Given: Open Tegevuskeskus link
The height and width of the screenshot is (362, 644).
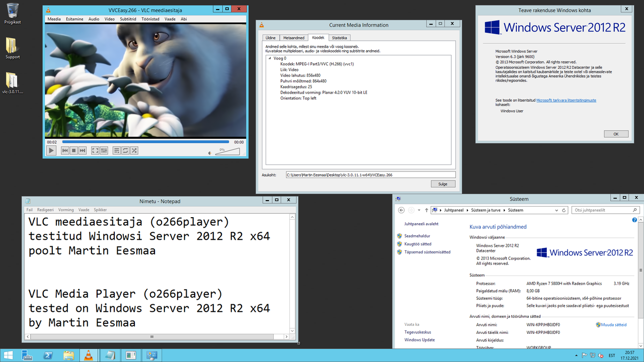Looking at the screenshot, I should click(418, 332).
